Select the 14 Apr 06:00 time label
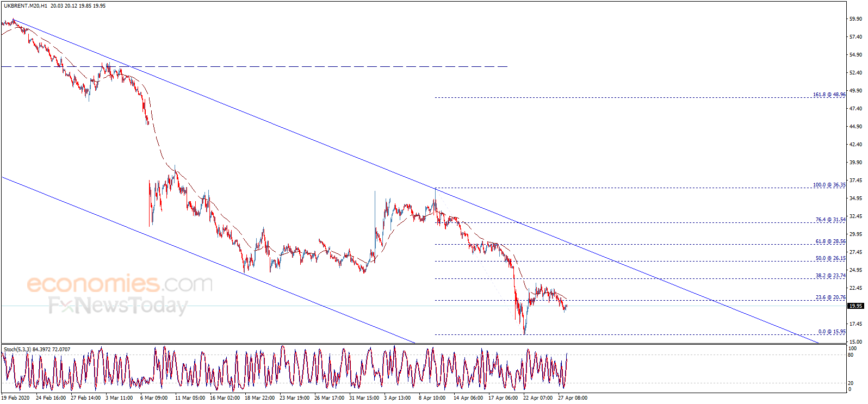The image size is (868, 404). [x=468, y=398]
